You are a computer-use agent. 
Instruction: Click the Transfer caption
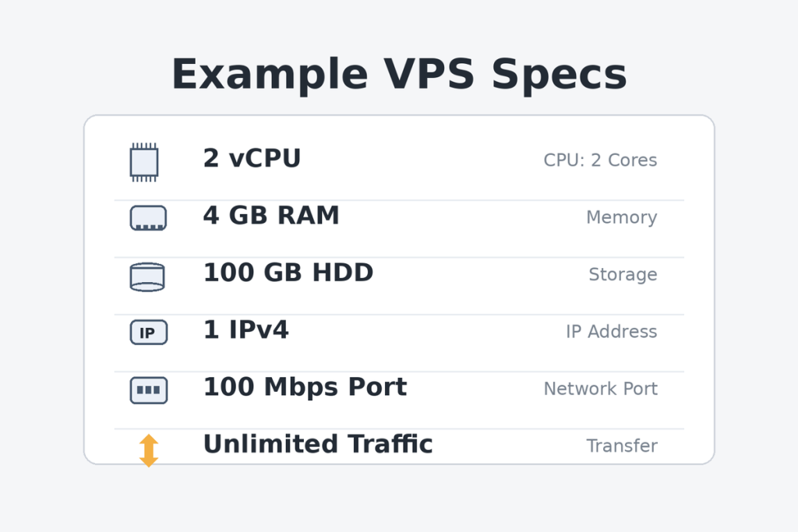pyautogui.click(x=622, y=446)
